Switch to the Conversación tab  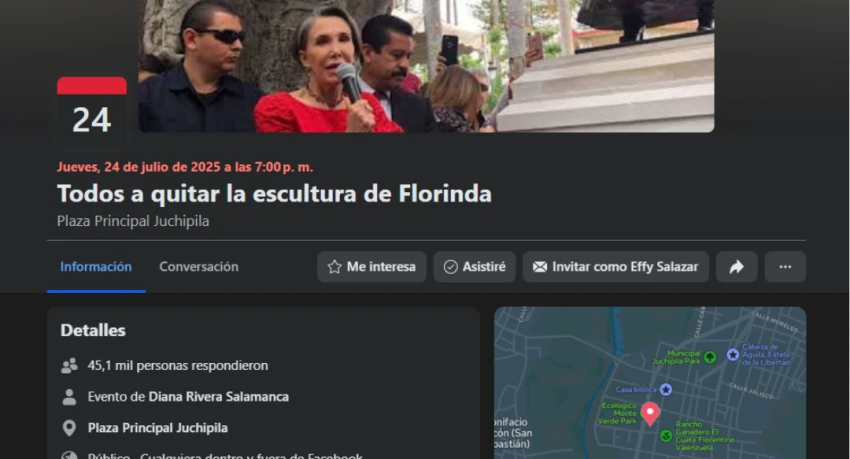(x=199, y=267)
